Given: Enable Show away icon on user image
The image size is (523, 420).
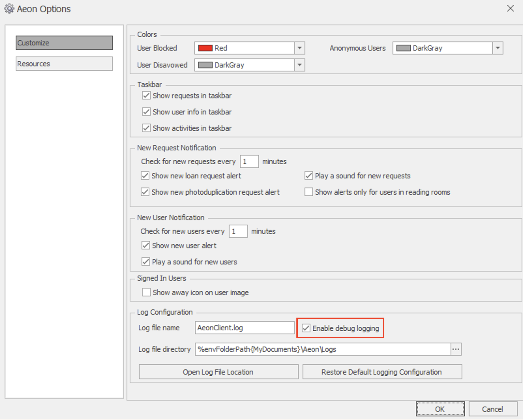Looking at the screenshot, I should click(146, 292).
